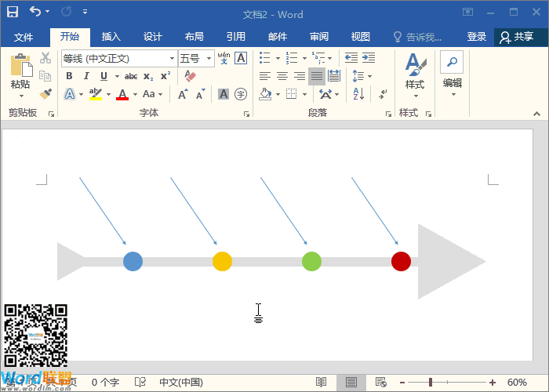Image resolution: width=549 pixels, height=392 pixels.
Task: Switch to the 引用 tab
Action: [236, 37]
